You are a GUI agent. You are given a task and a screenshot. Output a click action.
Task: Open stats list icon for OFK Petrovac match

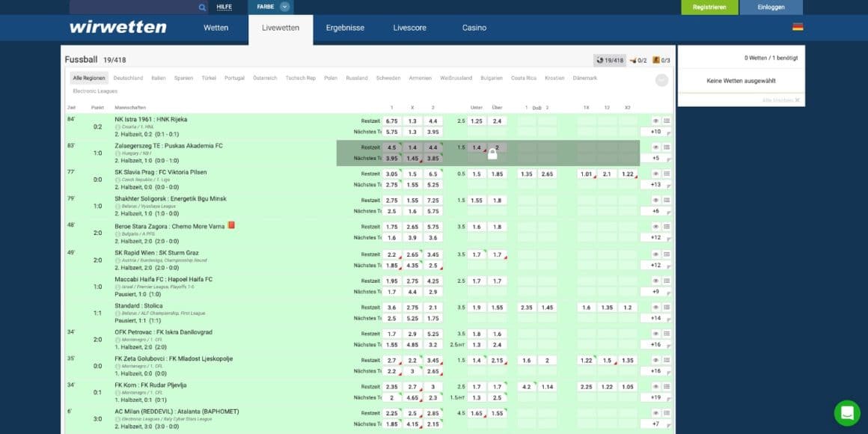[667, 334]
